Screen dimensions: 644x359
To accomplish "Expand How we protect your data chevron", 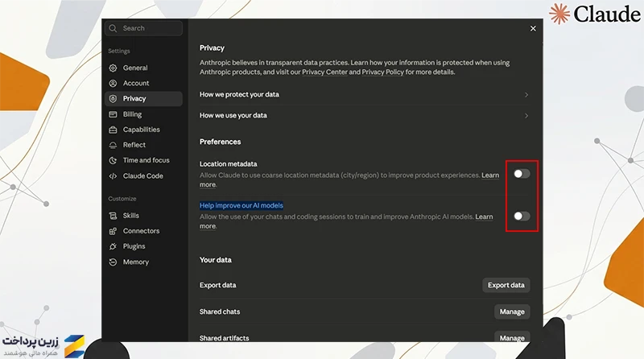I will [526, 95].
